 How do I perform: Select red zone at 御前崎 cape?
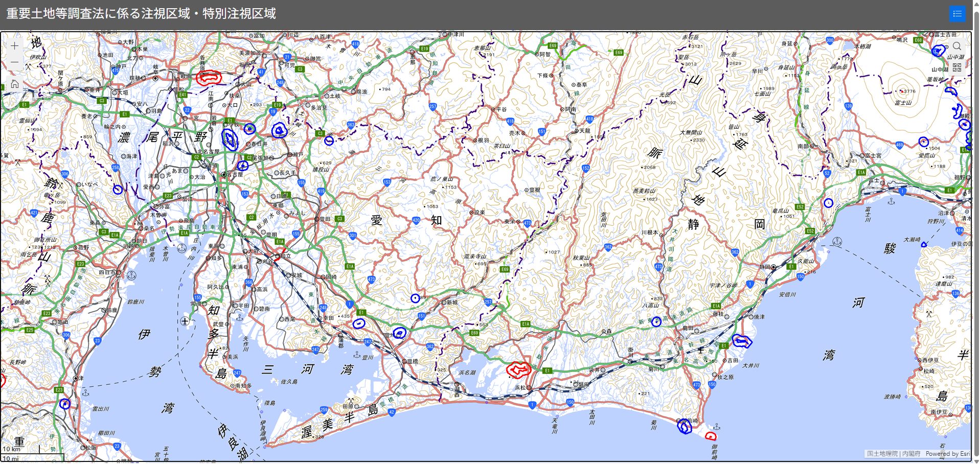click(711, 436)
